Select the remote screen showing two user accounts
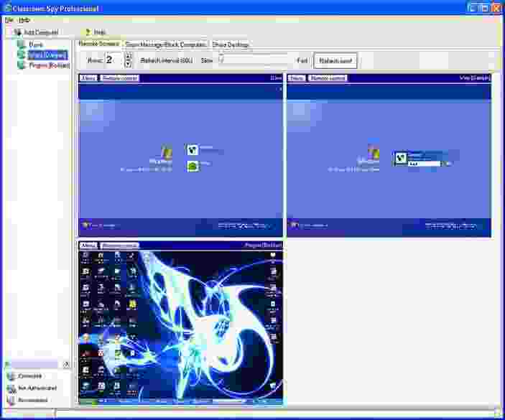 tap(181, 160)
